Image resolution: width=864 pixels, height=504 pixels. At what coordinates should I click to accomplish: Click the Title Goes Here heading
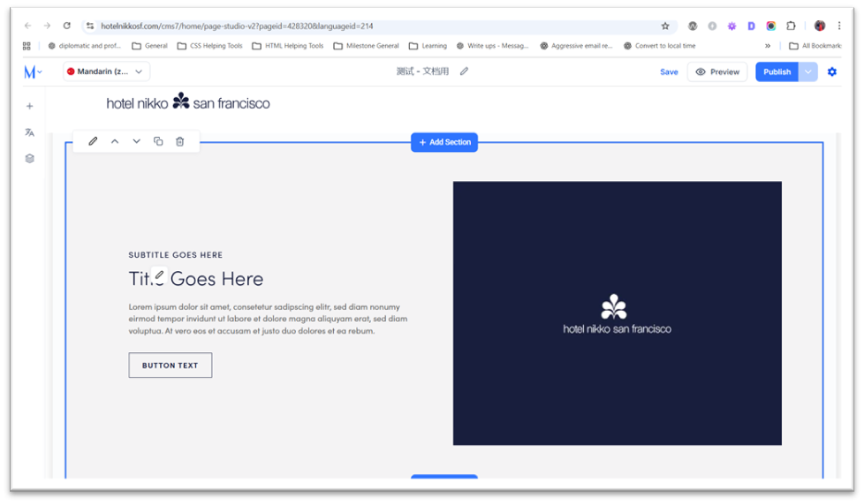196,279
